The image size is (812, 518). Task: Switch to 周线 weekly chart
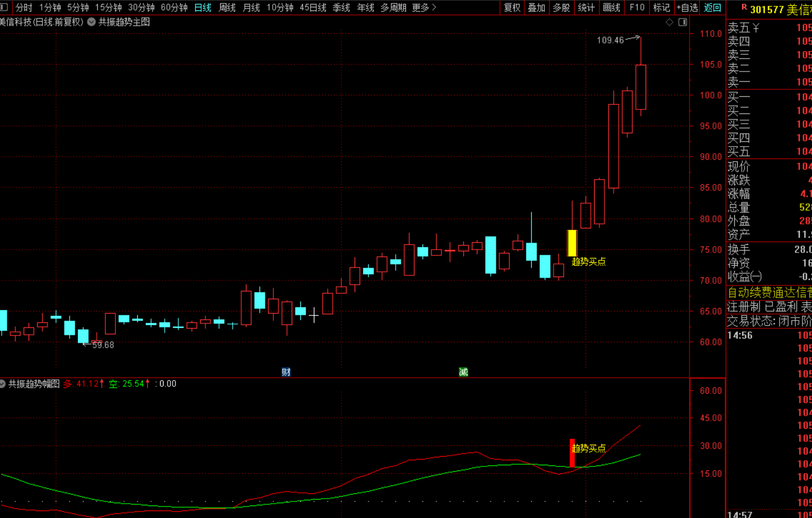coord(227,7)
